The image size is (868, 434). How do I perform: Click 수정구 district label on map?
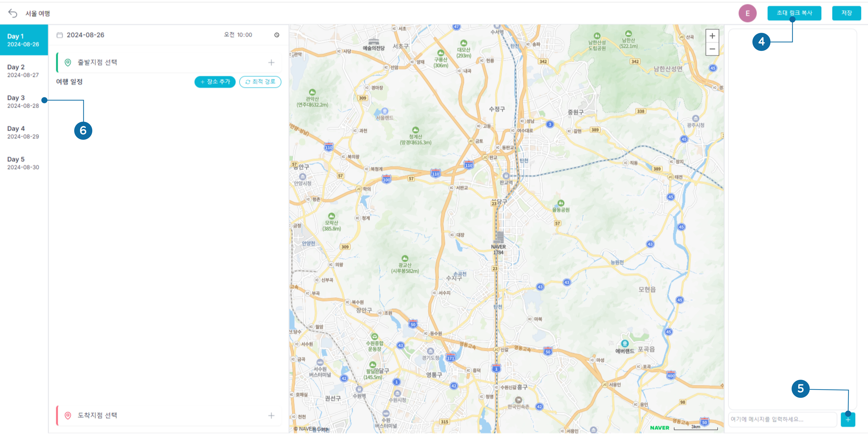(497, 109)
